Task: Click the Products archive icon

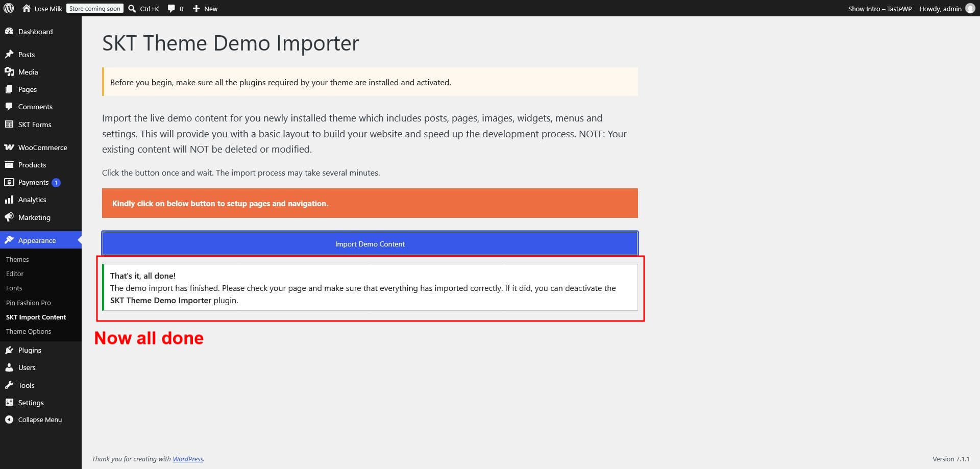Action: (9, 164)
